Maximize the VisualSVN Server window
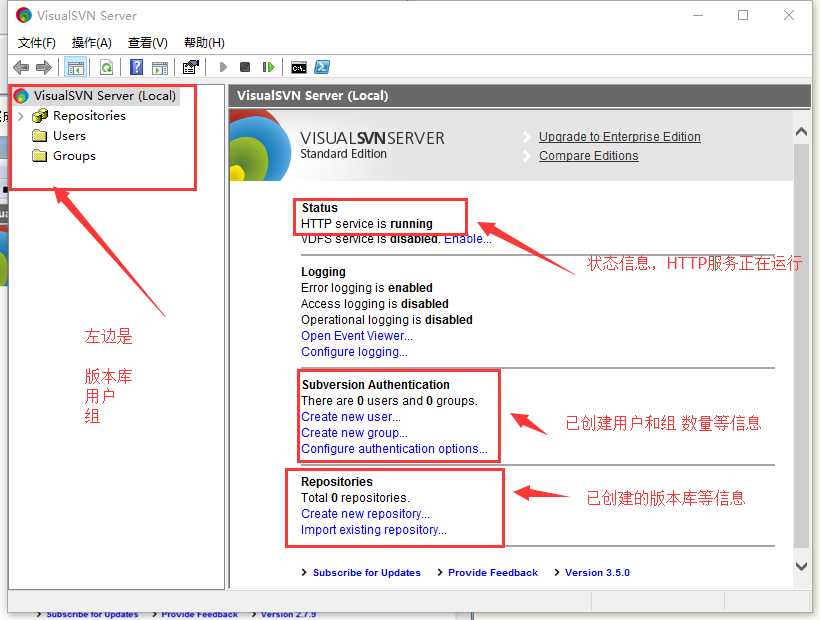This screenshot has height=620, width=820. 743,15
